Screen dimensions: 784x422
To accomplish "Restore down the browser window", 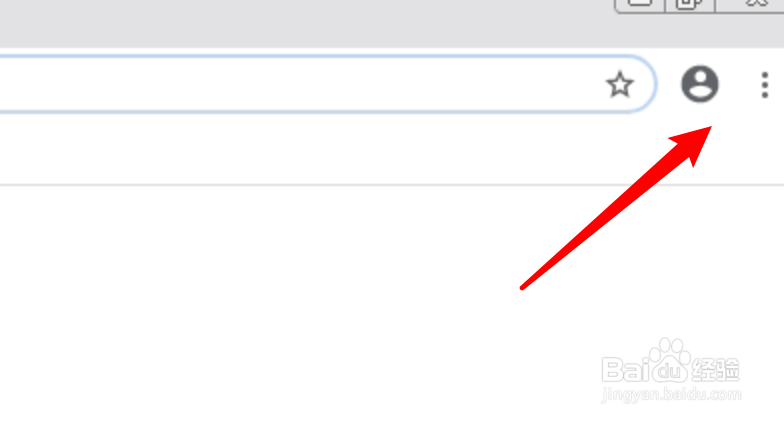I will click(690, 5).
